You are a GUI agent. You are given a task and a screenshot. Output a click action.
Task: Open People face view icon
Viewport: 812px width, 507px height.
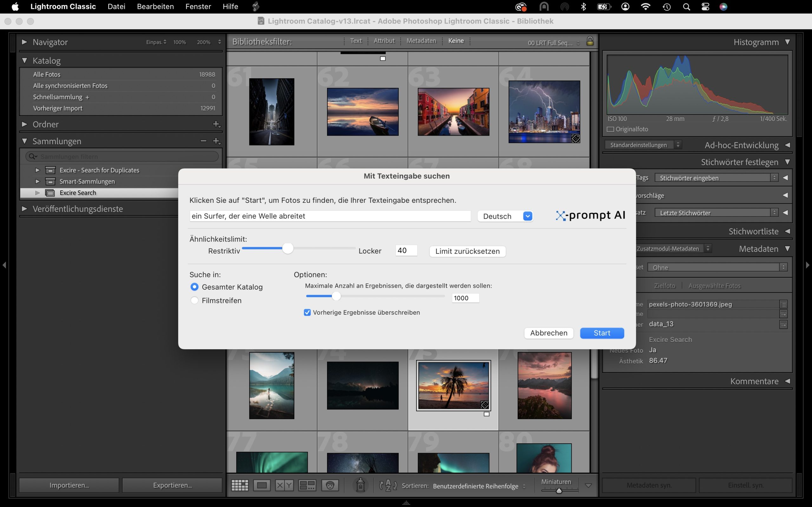330,485
